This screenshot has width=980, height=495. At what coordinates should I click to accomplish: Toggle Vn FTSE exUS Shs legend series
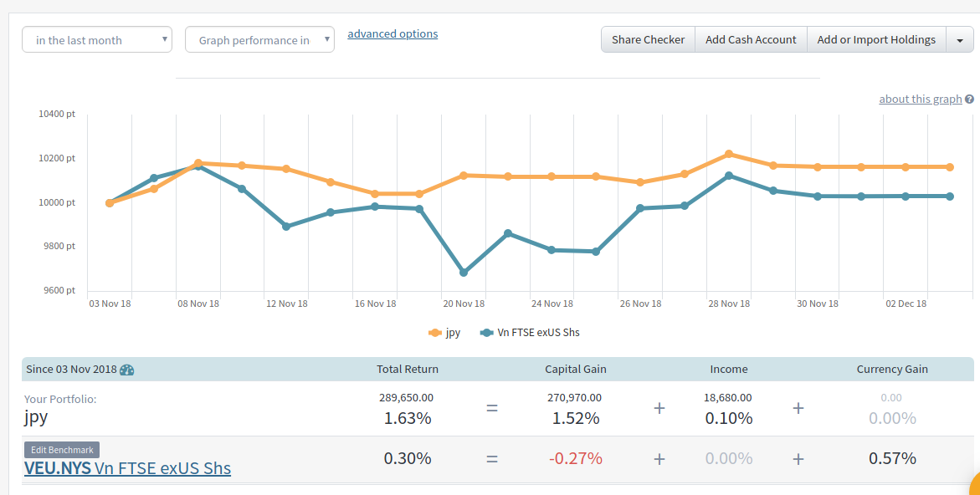530,333
